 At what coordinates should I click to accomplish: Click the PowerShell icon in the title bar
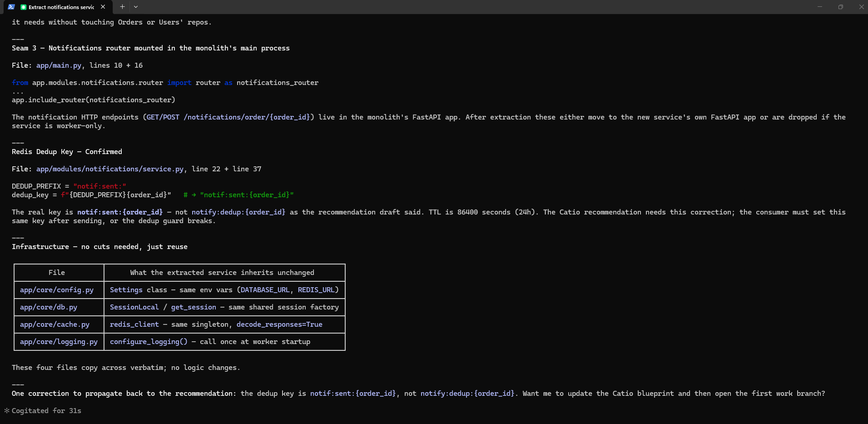click(11, 7)
